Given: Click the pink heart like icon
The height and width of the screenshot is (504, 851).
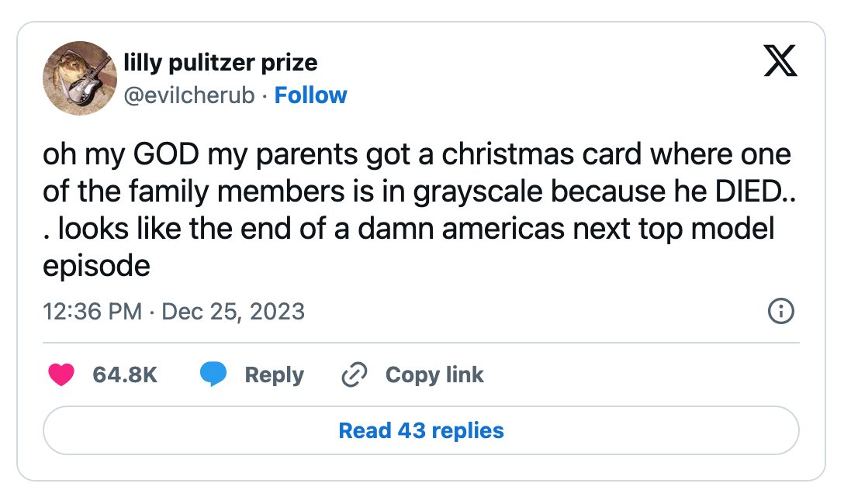Looking at the screenshot, I should [61, 375].
